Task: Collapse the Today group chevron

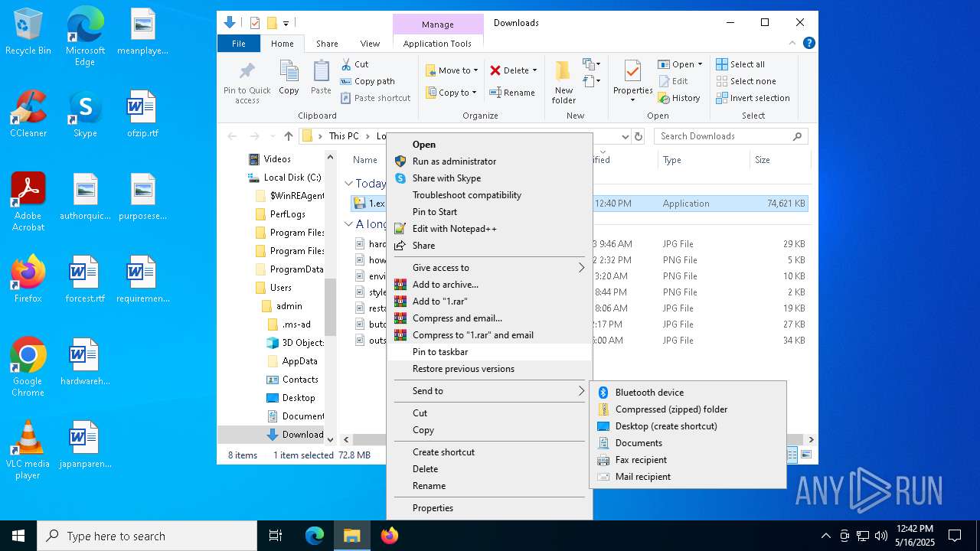Action: (348, 184)
